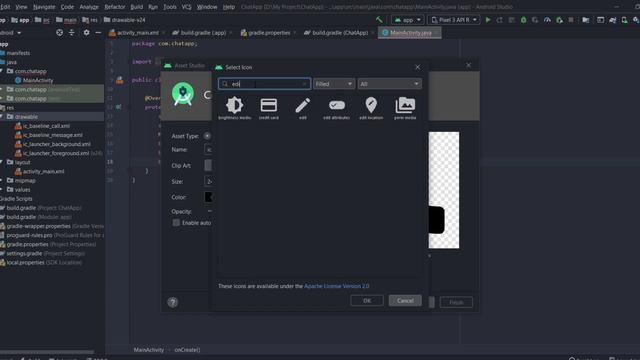Clear the icon search field text

point(304,84)
